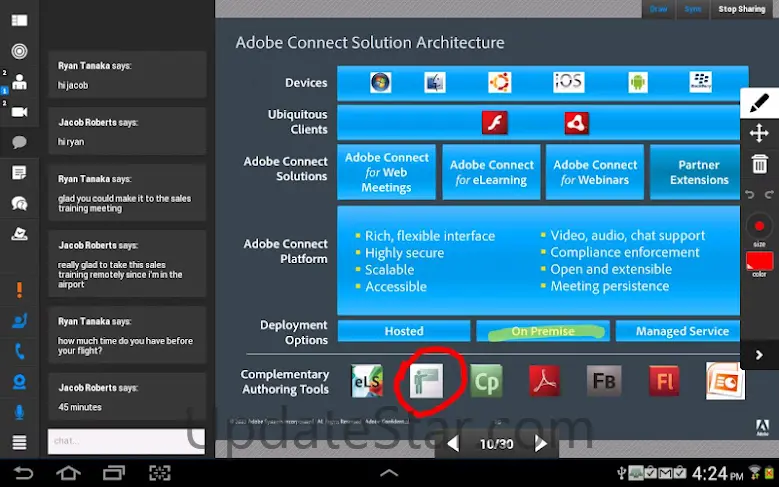
Task: Open the chat pod speech bubble icon
Action: tap(19, 142)
